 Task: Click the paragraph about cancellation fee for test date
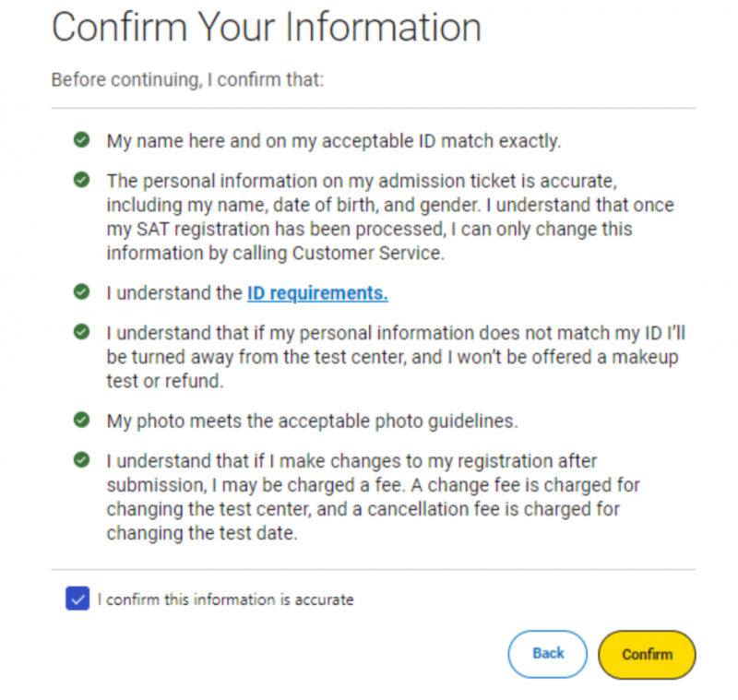374,497
